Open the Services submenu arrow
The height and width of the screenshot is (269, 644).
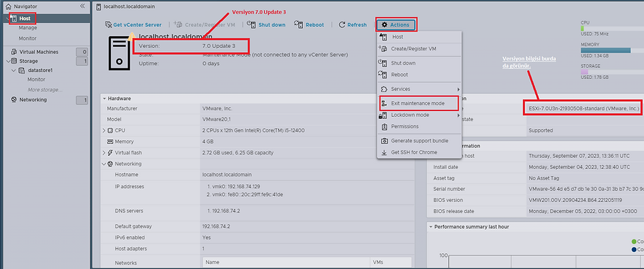(458, 89)
